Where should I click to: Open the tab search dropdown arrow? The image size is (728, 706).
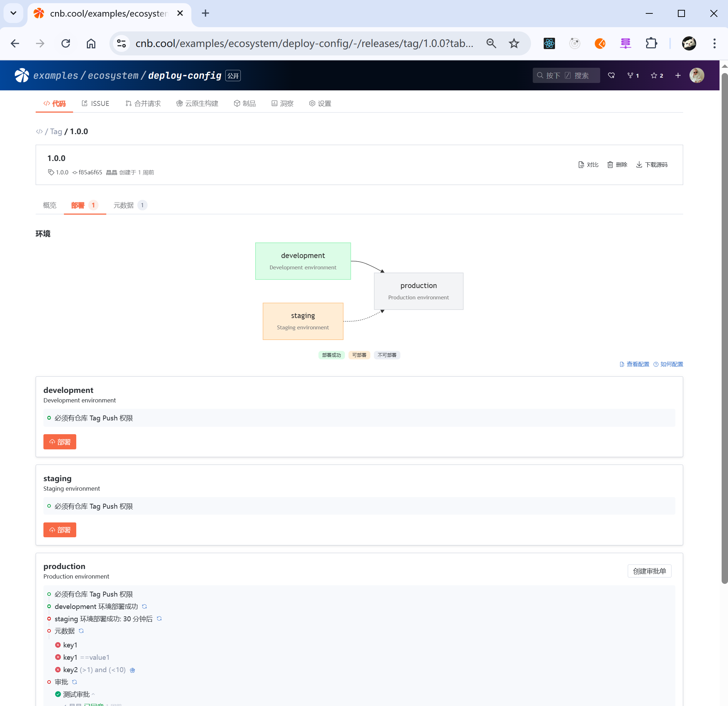13,13
